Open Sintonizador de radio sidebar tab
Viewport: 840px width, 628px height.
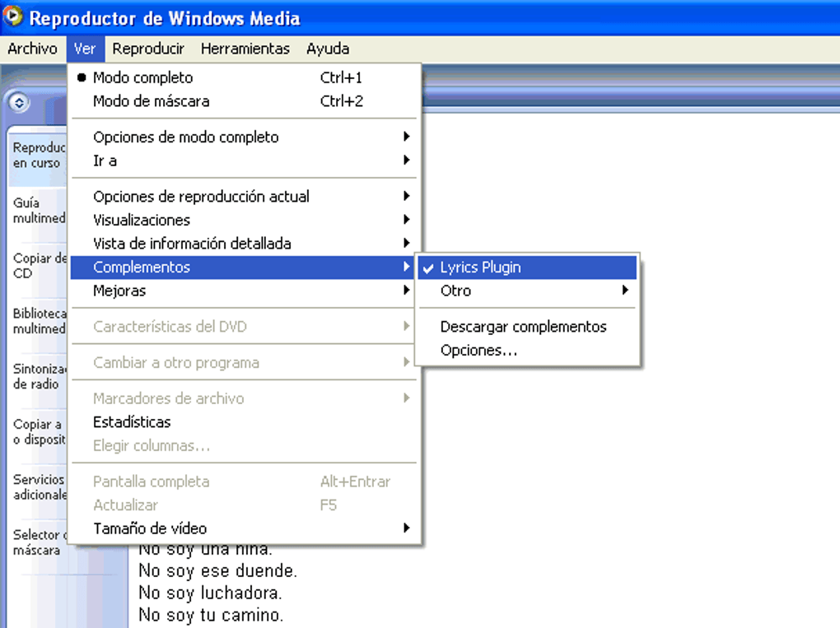coord(38,376)
